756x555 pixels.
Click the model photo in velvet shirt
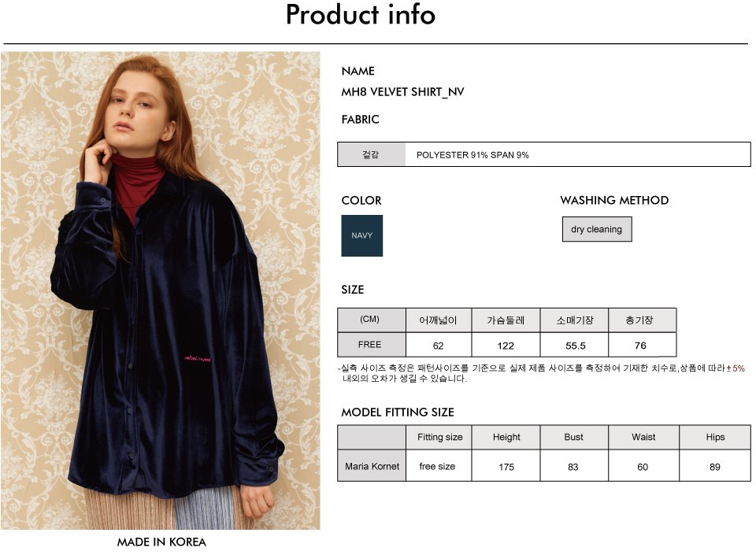click(161, 290)
